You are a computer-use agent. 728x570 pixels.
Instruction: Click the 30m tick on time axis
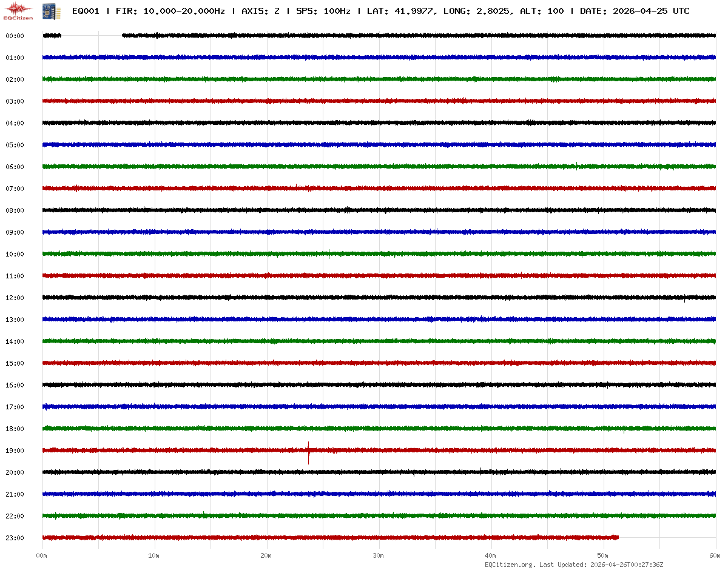click(x=379, y=555)
